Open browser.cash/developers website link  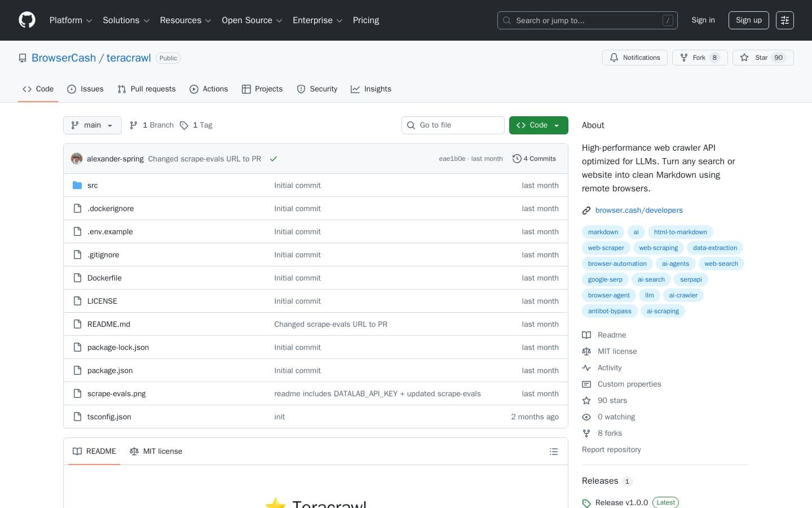click(639, 211)
